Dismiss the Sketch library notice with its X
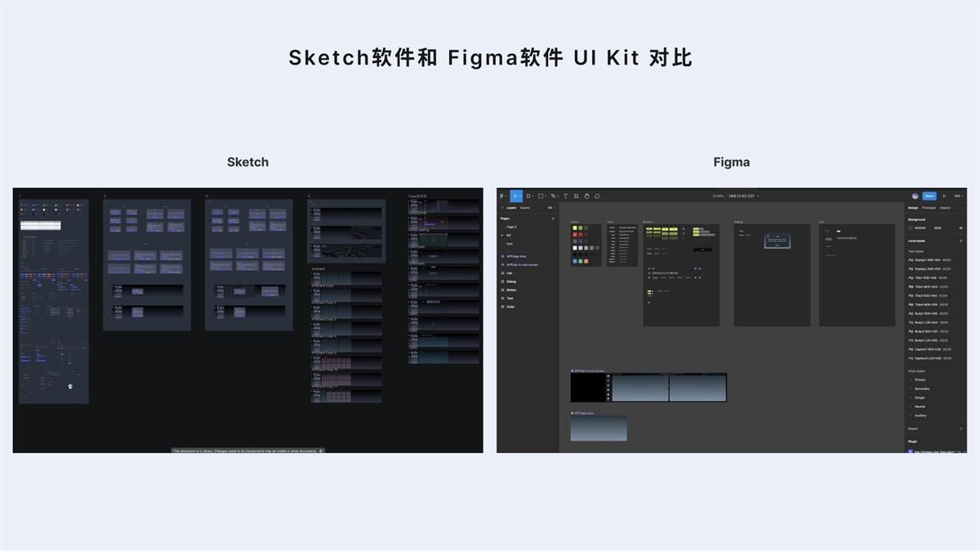 tap(321, 451)
